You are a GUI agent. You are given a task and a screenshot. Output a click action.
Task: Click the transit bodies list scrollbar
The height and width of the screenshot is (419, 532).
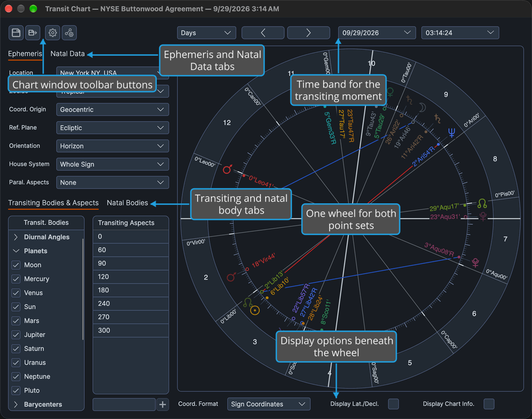pos(83,289)
